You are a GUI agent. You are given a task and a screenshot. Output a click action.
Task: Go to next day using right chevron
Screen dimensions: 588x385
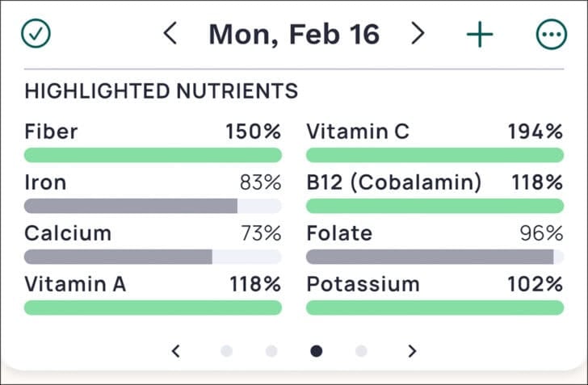pos(417,34)
